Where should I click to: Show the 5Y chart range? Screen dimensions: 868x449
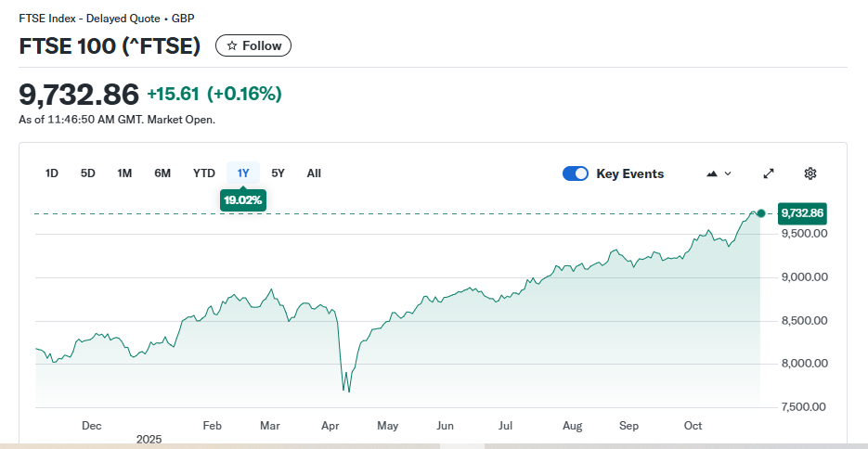coord(279,173)
